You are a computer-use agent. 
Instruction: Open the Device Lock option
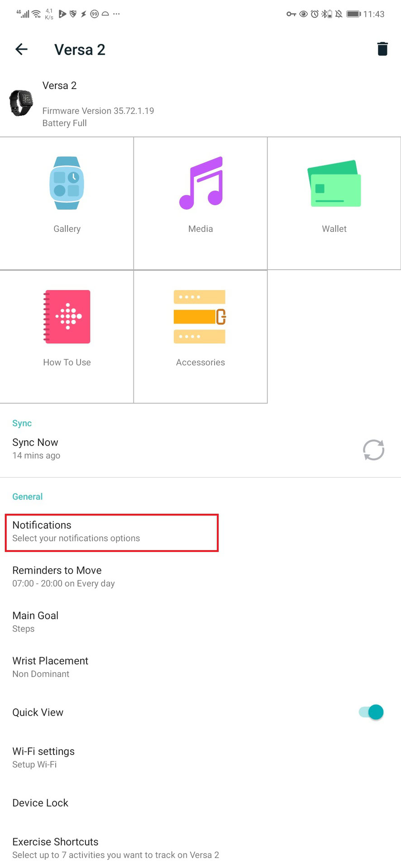(x=40, y=803)
